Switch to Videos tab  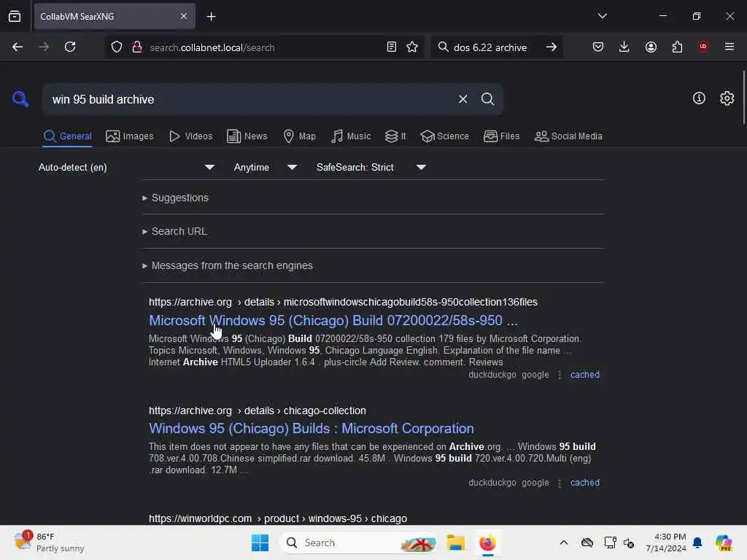click(190, 136)
